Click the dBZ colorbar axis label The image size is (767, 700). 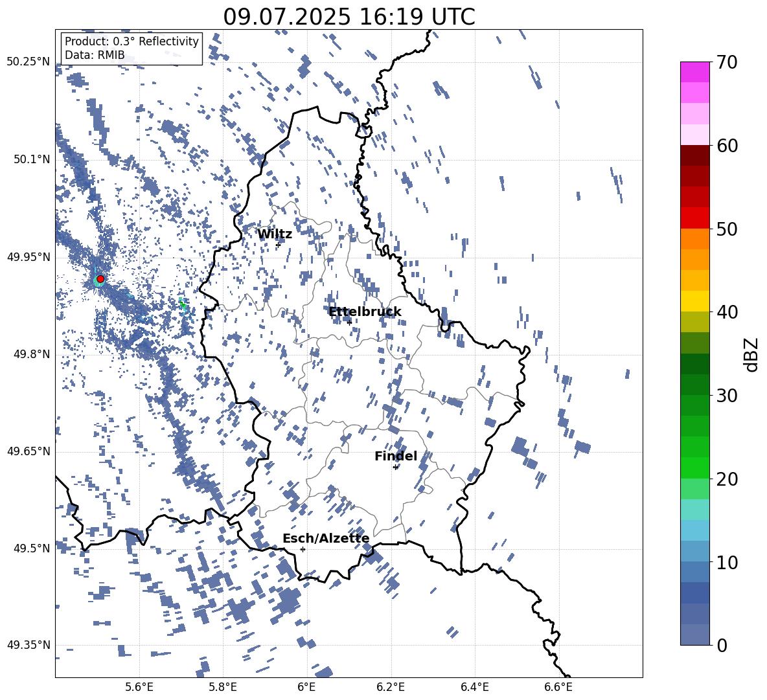tap(752, 354)
